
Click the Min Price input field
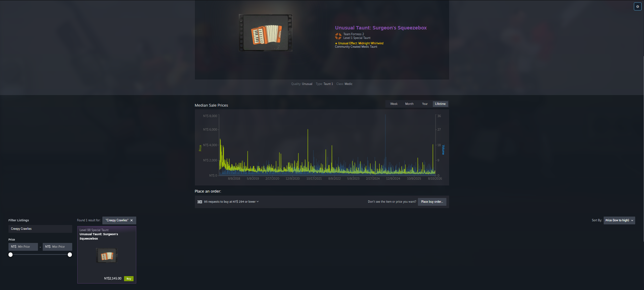23,247
